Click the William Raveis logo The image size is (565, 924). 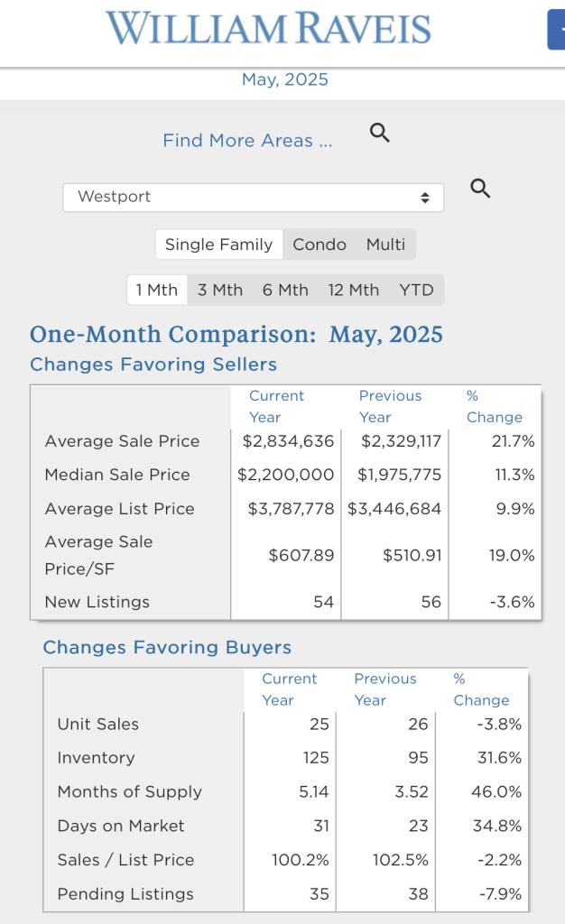tap(268, 28)
